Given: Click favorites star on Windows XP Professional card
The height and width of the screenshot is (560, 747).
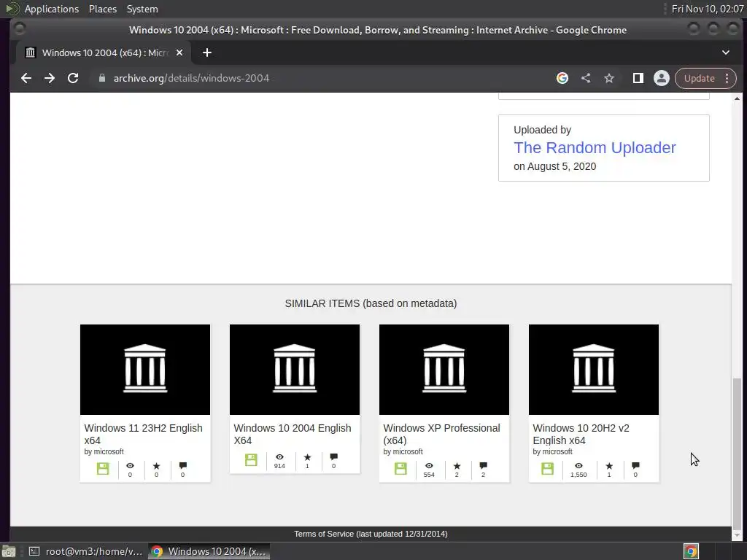Looking at the screenshot, I should click(457, 466).
